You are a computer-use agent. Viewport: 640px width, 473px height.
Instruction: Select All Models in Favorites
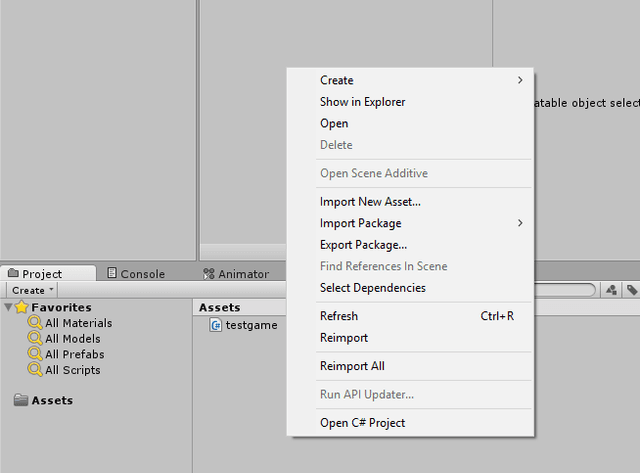[x=72, y=339]
